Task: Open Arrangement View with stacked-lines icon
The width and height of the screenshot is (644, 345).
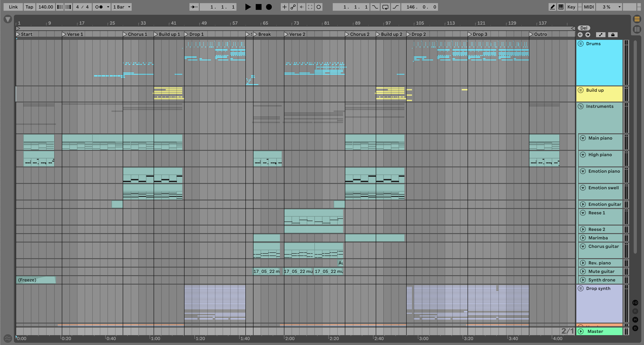Action: (637, 19)
